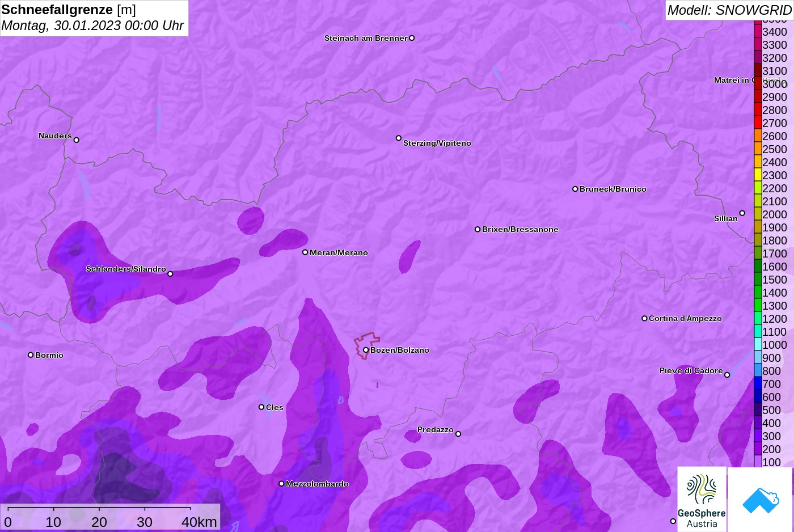Click the Bormio marker dot
Screen dimensions: 794x532
[x=31, y=355]
